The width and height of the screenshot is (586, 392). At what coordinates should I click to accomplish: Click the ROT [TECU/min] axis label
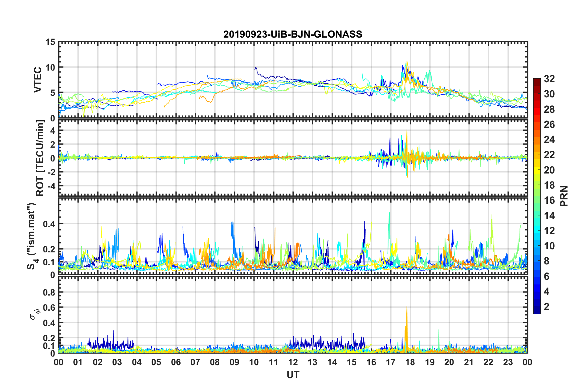click(x=40, y=158)
